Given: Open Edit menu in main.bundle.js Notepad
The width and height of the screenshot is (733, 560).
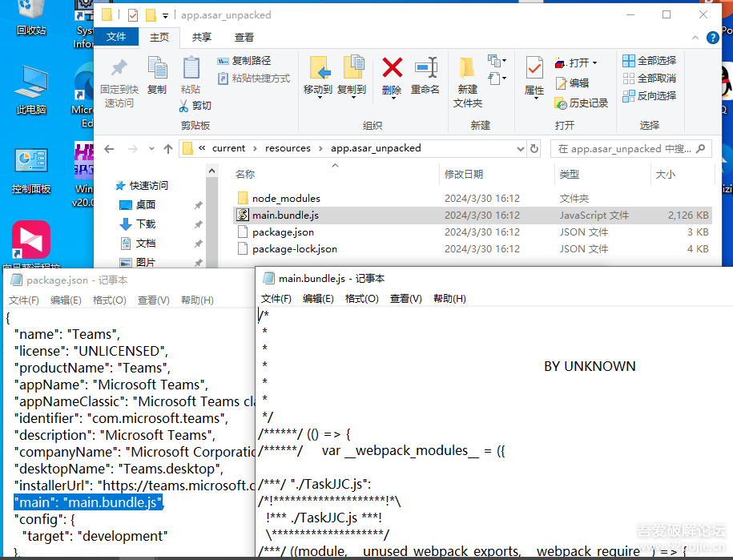Looking at the screenshot, I should coord(318,299).
